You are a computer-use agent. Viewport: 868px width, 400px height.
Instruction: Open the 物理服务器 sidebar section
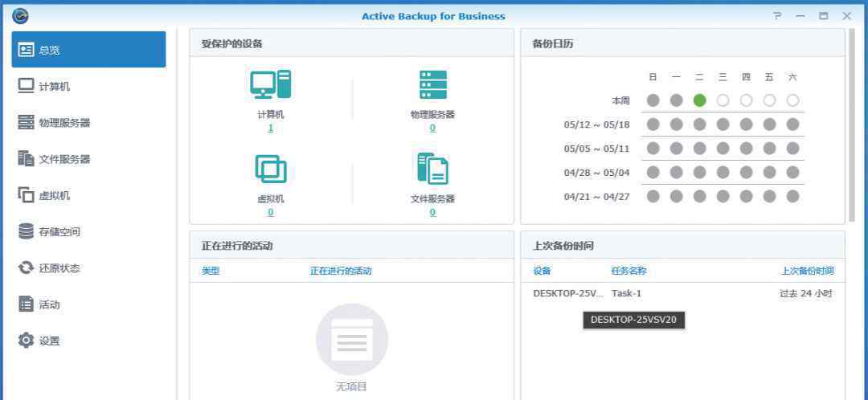64,123
